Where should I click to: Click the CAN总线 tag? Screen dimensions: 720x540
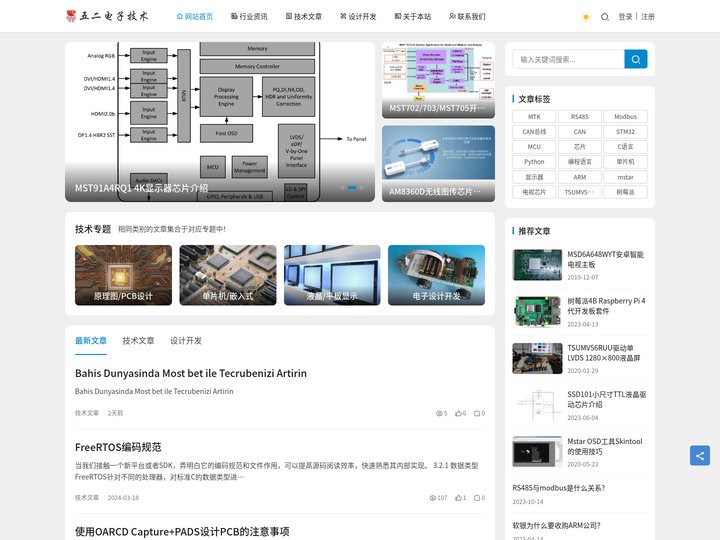(x=534, y=132)
